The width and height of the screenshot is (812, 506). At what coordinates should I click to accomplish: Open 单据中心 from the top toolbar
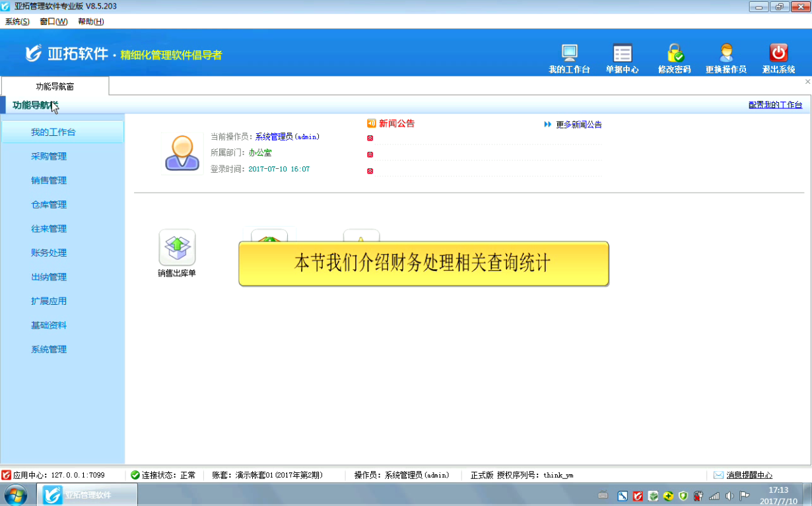click(622, 53)
